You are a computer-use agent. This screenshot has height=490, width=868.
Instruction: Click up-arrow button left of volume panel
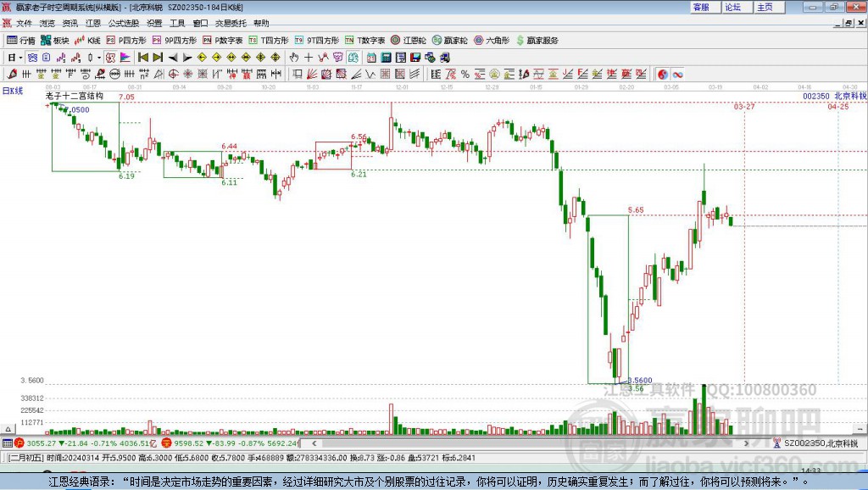[8, 429]
